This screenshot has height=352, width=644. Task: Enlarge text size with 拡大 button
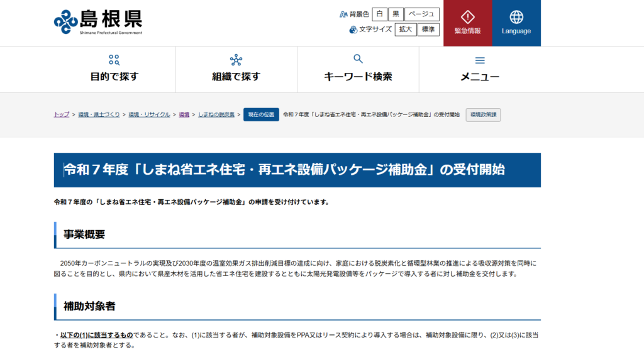(x=406, y=30)
